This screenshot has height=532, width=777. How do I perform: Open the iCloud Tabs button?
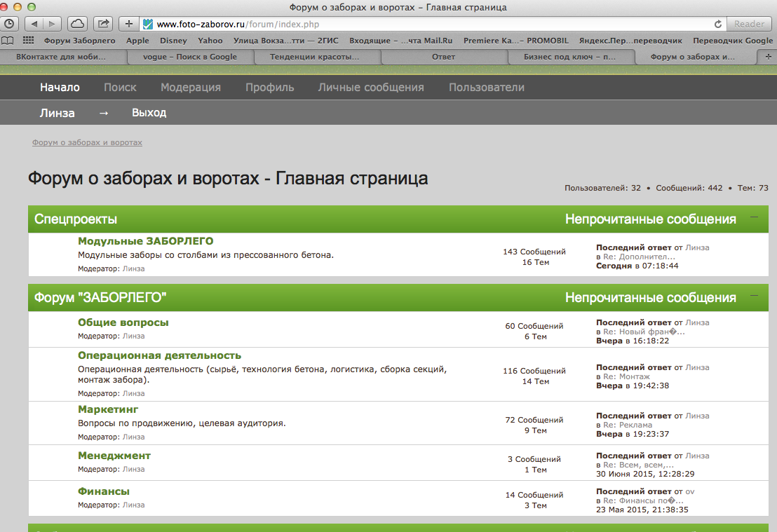pyautogui.click(x=77, y=23)
